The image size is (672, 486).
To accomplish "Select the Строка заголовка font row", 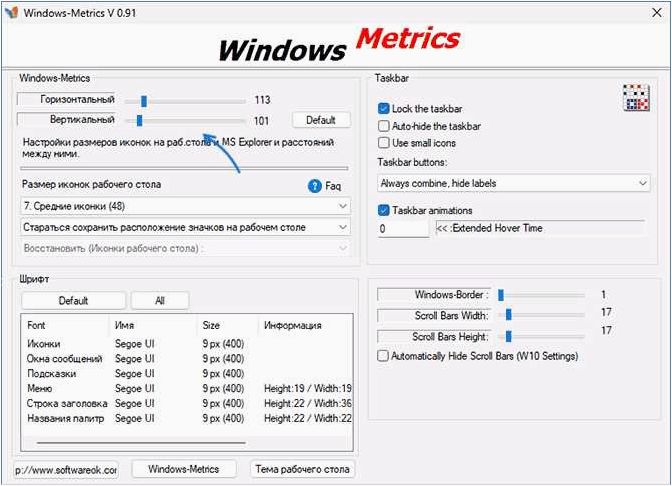I will pyautogui.click(x=187, y=403).
